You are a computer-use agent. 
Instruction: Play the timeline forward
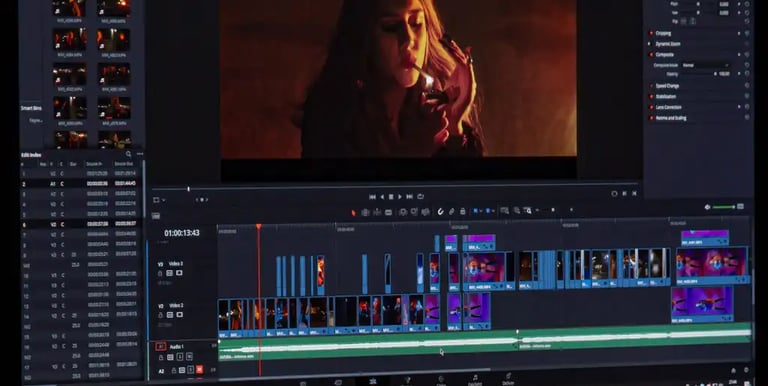[x=400, y=196]
